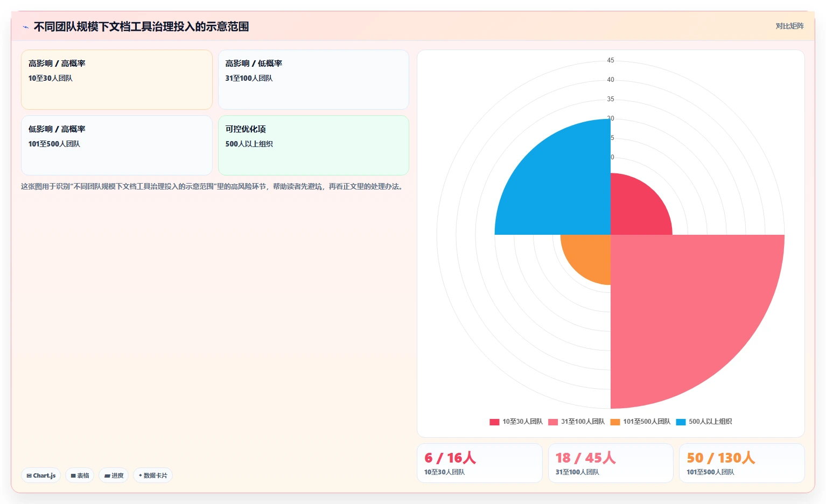The width and height of the screenshot is (826, 504).
Task: Click the 对比矩阵 label in header
Action: [789, 26]
